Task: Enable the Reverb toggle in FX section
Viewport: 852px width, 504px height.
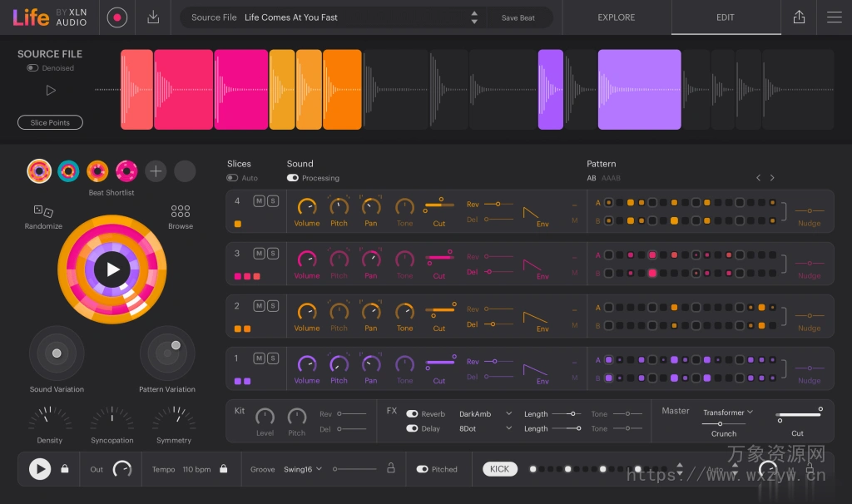Action: click(x=412, y=413)
